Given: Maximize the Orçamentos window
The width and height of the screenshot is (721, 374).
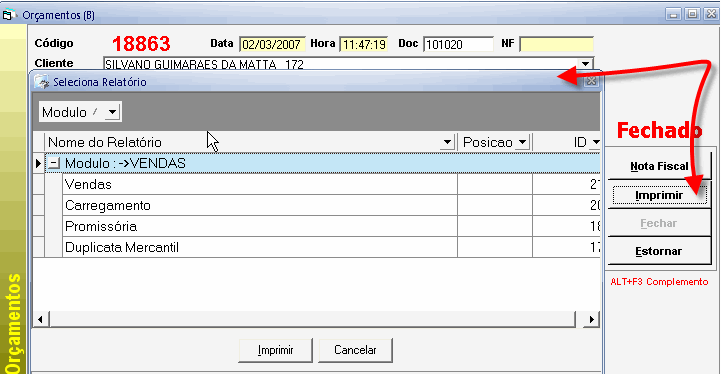Looking at the screenshot, I should click(x=692, y=14).
